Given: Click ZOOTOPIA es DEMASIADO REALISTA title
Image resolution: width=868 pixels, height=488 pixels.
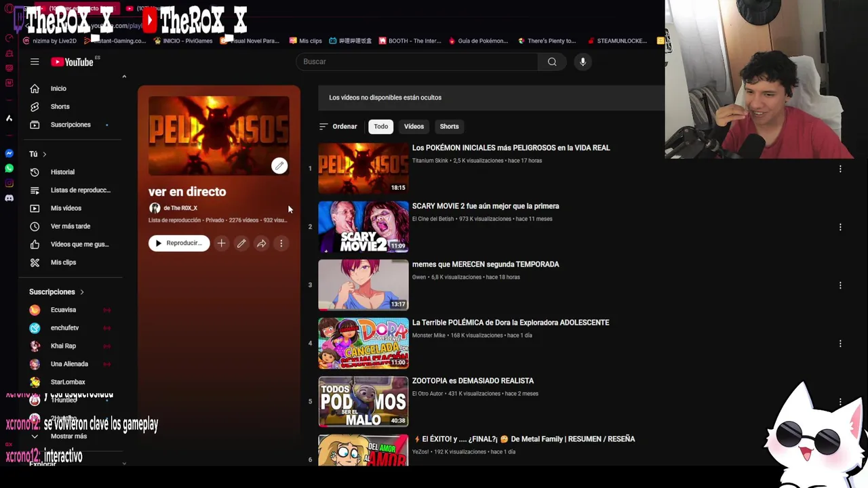Looking at the screenshot, I should (473, 381).
